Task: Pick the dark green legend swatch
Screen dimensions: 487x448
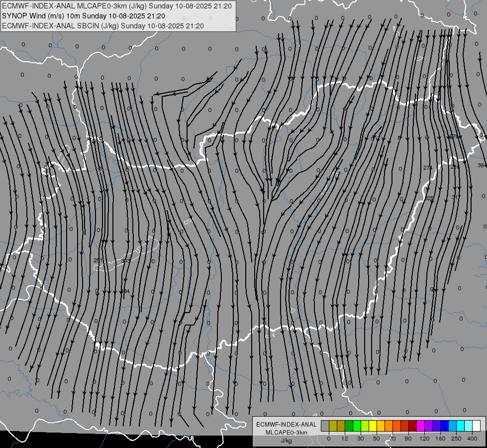Action: (349, 426)
